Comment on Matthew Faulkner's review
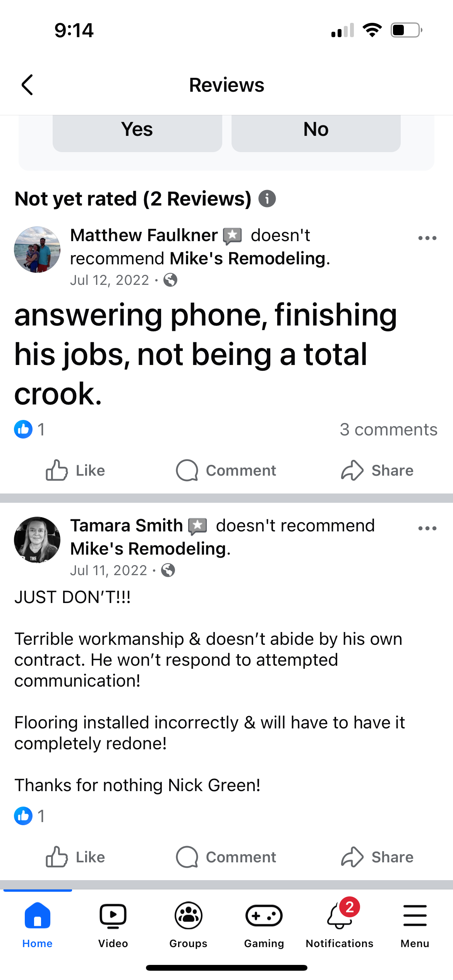 (226, 470)
